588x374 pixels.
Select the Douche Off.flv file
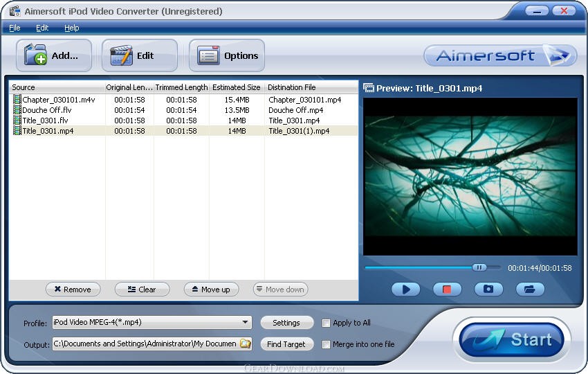47,110
